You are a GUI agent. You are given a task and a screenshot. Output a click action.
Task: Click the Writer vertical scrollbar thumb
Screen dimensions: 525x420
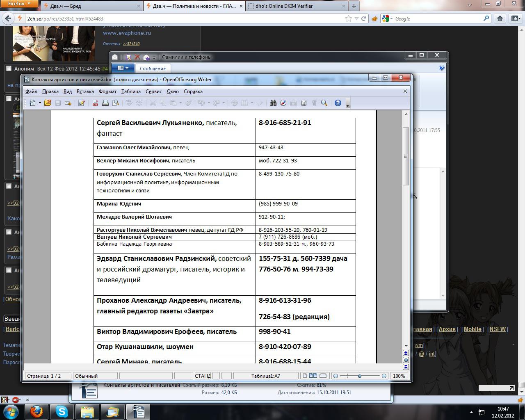pyautogui.click(x=406, y=156)
